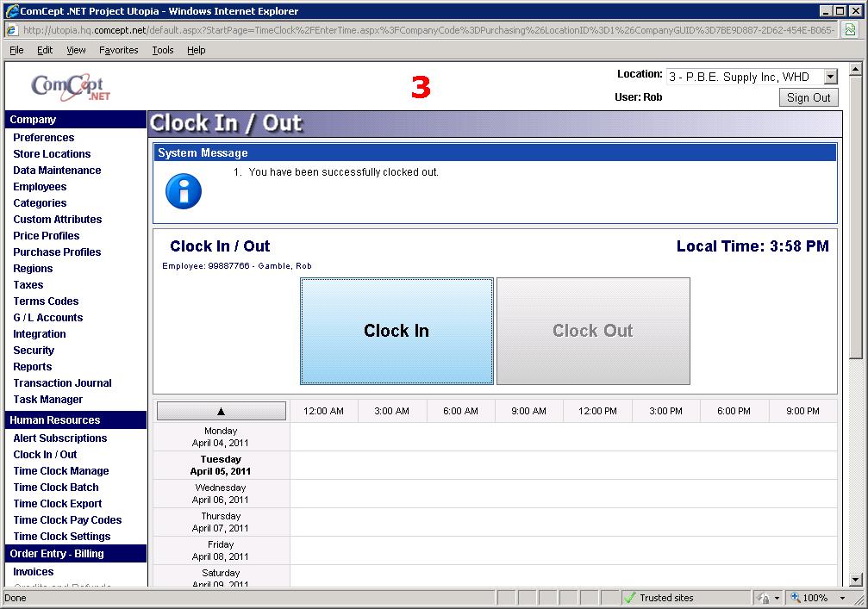This screenshot has height=609, width=868.
Task: Open the Tools menu
Action: point(163,50)
